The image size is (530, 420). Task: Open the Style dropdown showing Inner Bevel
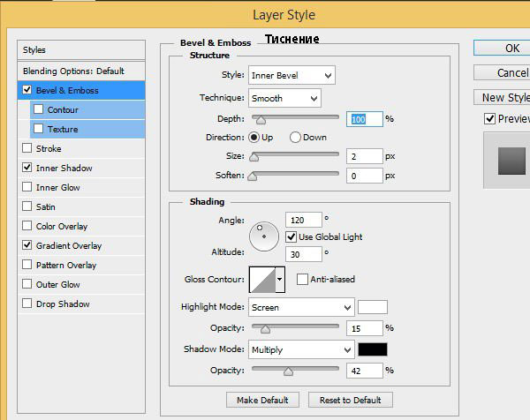point(291,76)
